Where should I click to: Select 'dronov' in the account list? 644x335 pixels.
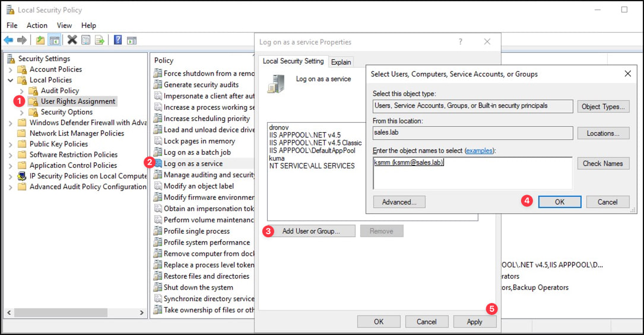click(279, 127)
